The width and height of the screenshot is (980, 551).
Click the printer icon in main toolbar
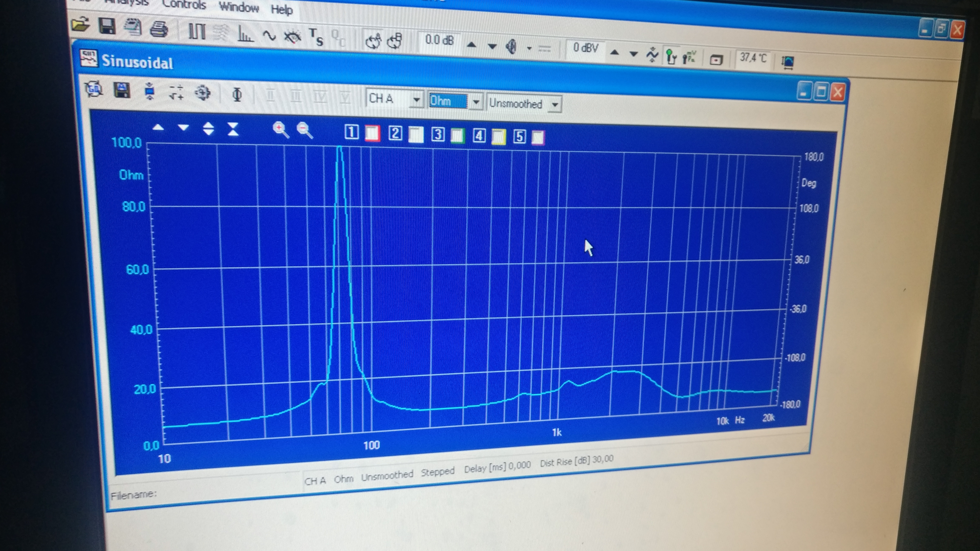pyautogui.click(x=159, y=29)
